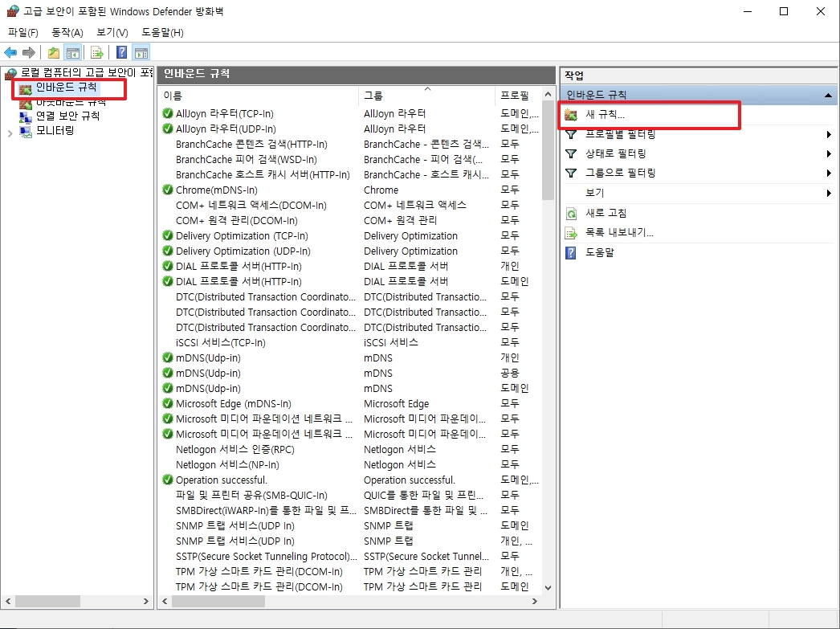Click the 아웃바운드 규칙 tree icon
Viewport: 840px width, 629px height.
pyautogui.click(x=25, y=103)
